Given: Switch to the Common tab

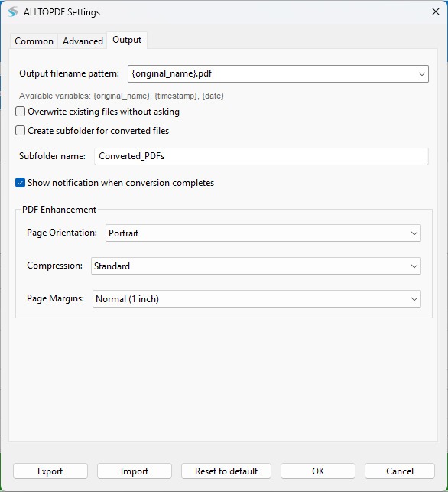Looking at the screenshot, I should pos(34,41).
